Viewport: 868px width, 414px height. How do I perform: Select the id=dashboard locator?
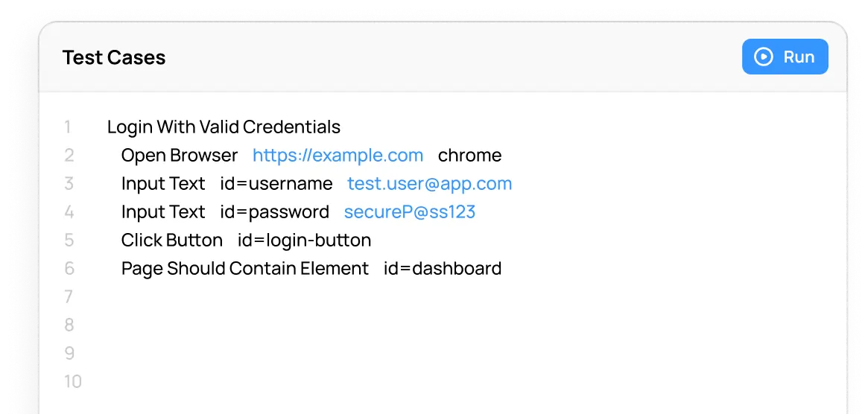click(x=443, y=269)
